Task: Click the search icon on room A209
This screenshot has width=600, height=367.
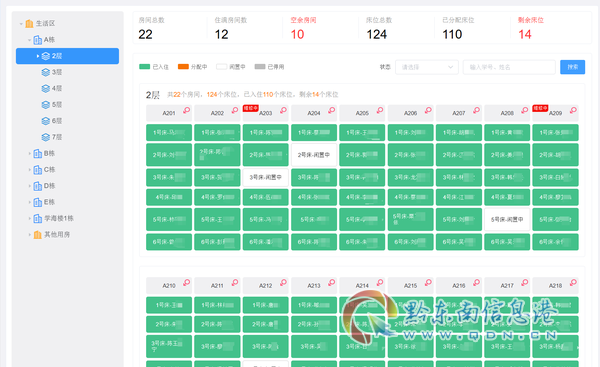Action: tap(573, 110)
